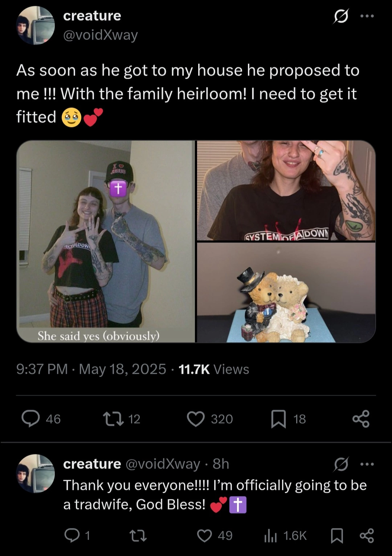Open more options on the reply tweet

tap(367, 464)
